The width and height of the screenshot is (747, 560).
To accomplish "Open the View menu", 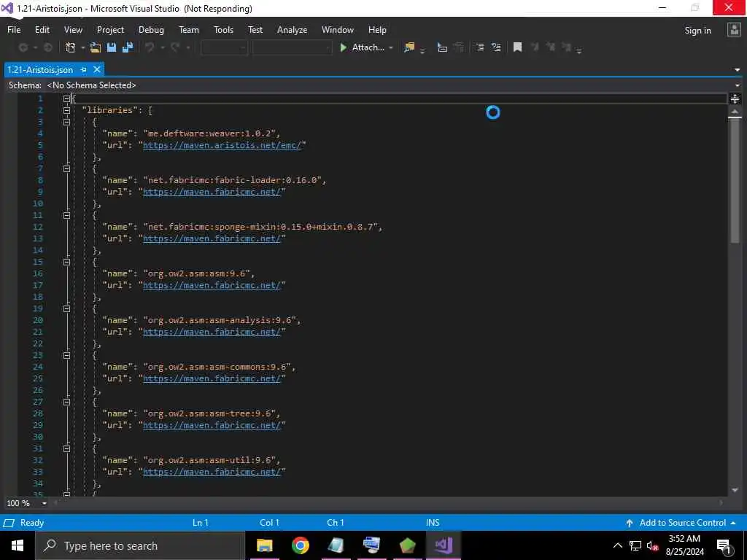I will coord(73,29).
